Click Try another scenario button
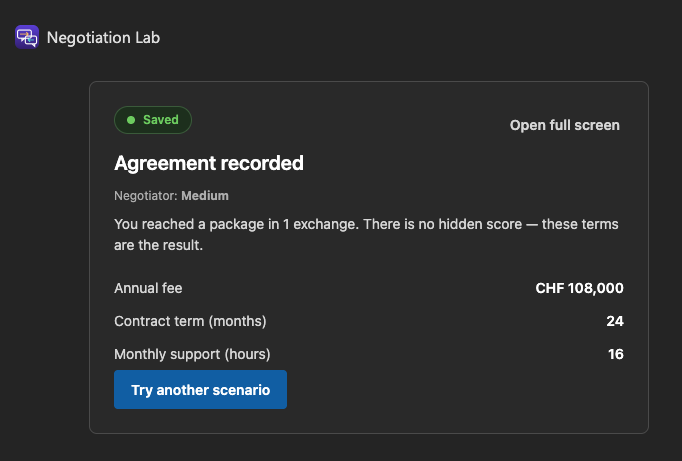Image resolution: width=682 pixels, height=461 pixels. (x=201, y=390)
